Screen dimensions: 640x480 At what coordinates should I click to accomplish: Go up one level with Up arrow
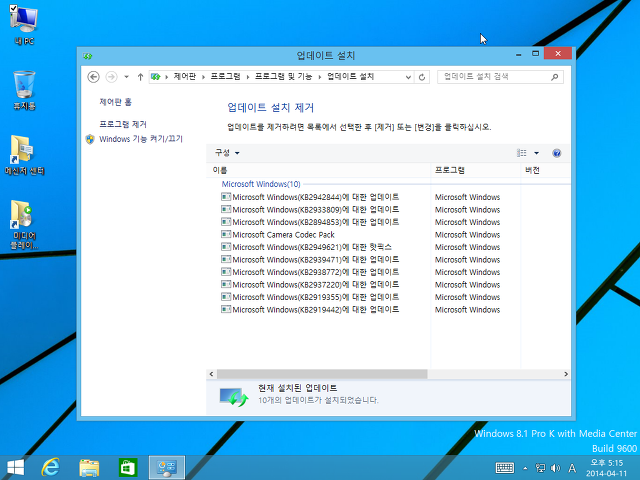click(140, 77)
